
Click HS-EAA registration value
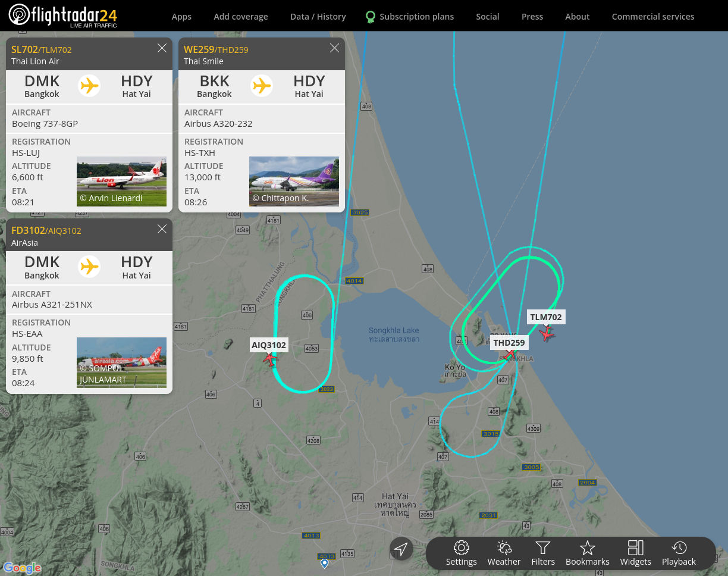coord(26,333)
